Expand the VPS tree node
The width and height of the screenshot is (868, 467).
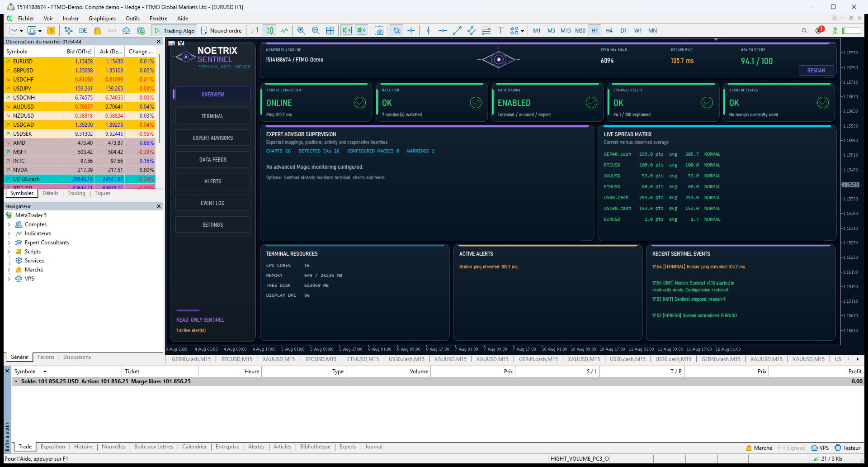pyautogui.click(x=9, y=279)
